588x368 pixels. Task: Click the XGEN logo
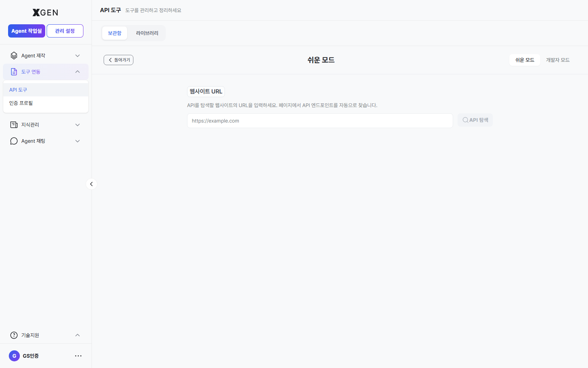click(45, 13)
